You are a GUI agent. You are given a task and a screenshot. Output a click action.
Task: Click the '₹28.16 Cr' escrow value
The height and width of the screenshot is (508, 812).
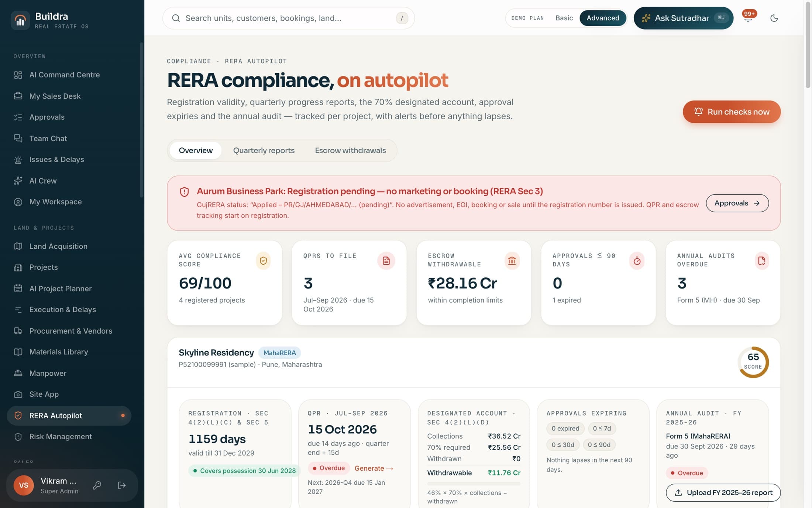click(462, 283)
